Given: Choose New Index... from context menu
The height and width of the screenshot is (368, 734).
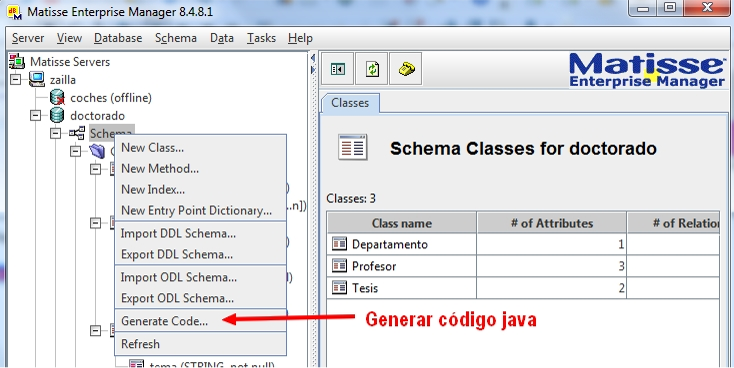Looking at the screenshot, I should pos(200,190).
